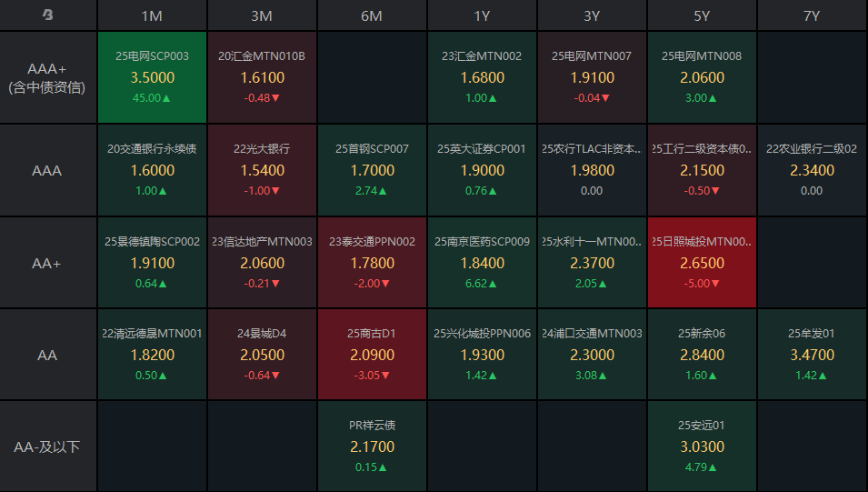Click the logo icon in the header corner
The width and height of the screenshot is (868, 492).
48,15
